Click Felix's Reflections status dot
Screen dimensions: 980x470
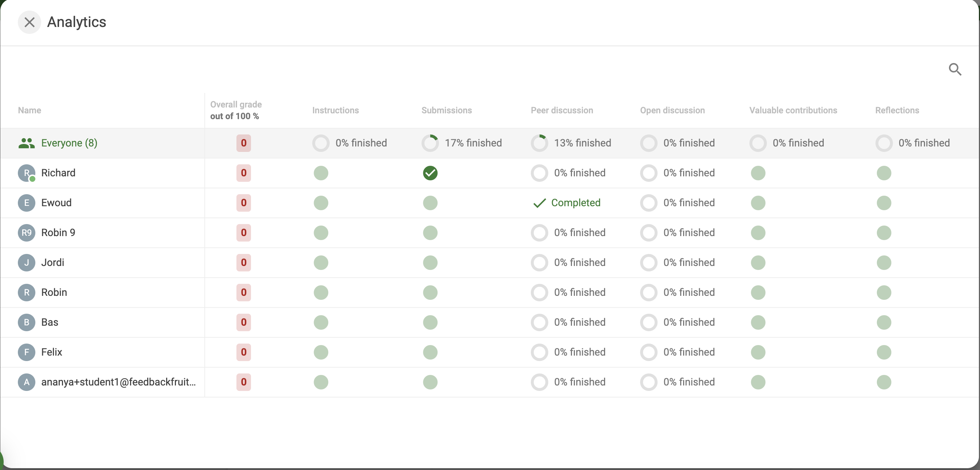point(884,352)
